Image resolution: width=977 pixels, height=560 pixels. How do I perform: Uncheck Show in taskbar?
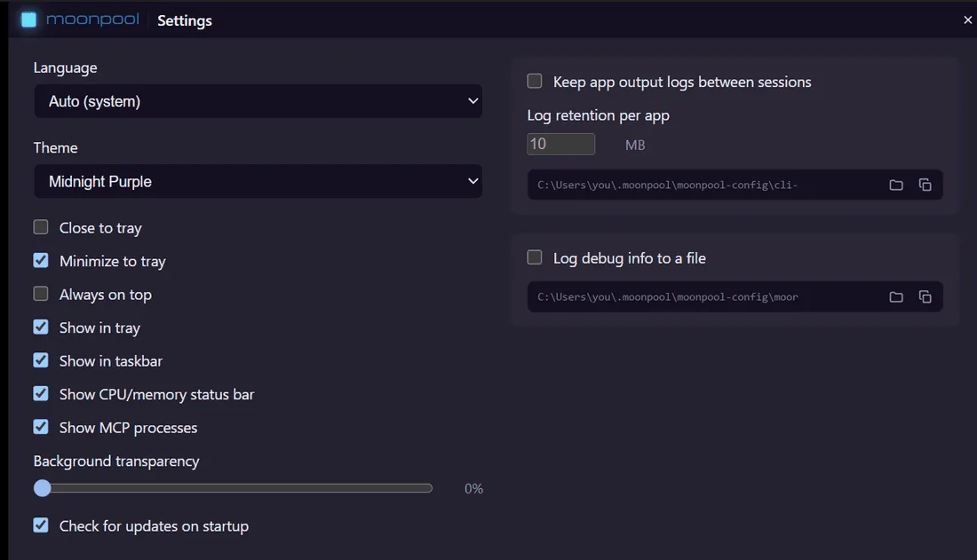41,360
